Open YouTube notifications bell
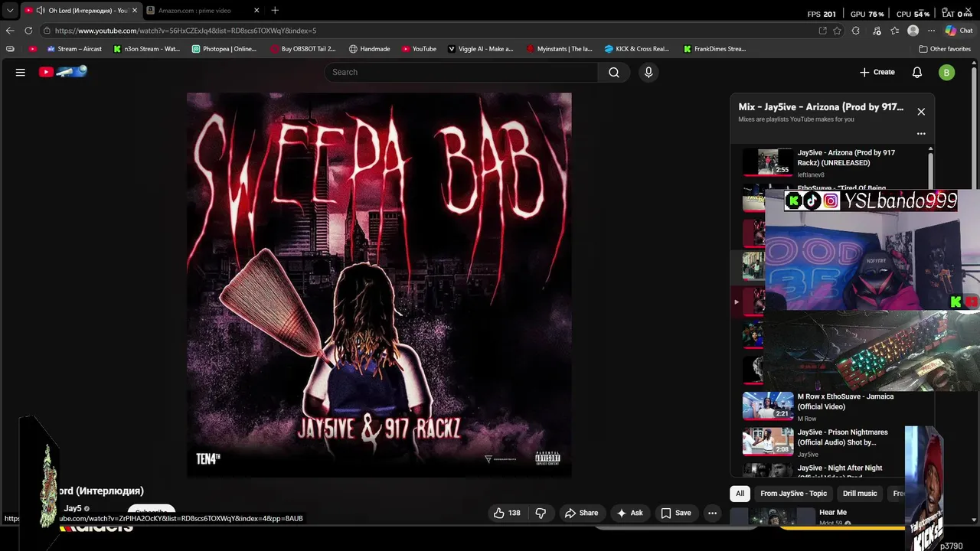This screenshot has height=551, width=980. (916, 72)
